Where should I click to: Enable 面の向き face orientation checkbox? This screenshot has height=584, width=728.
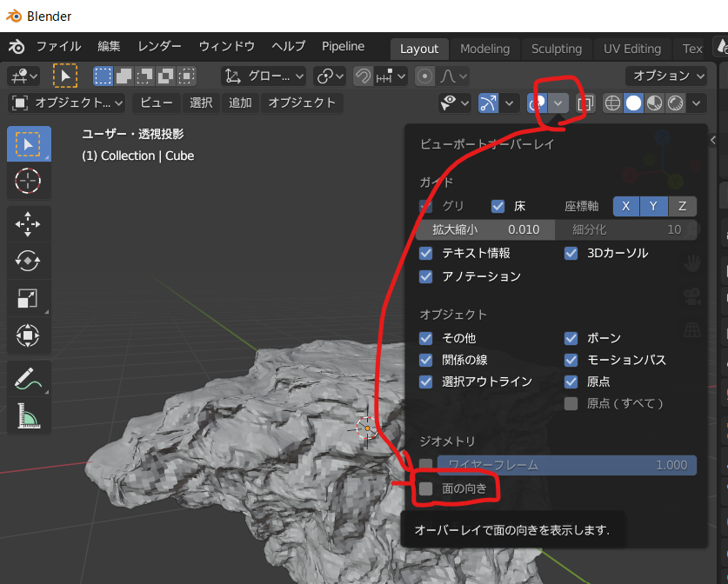click(x=425, y=488)
